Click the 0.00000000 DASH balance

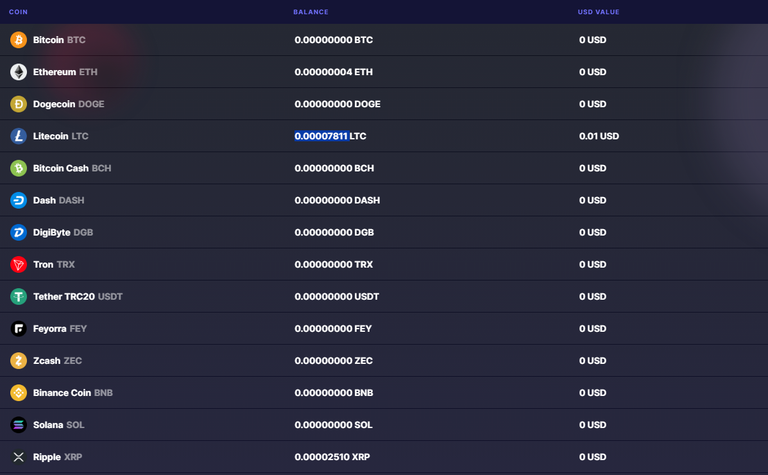coord(337,200)
